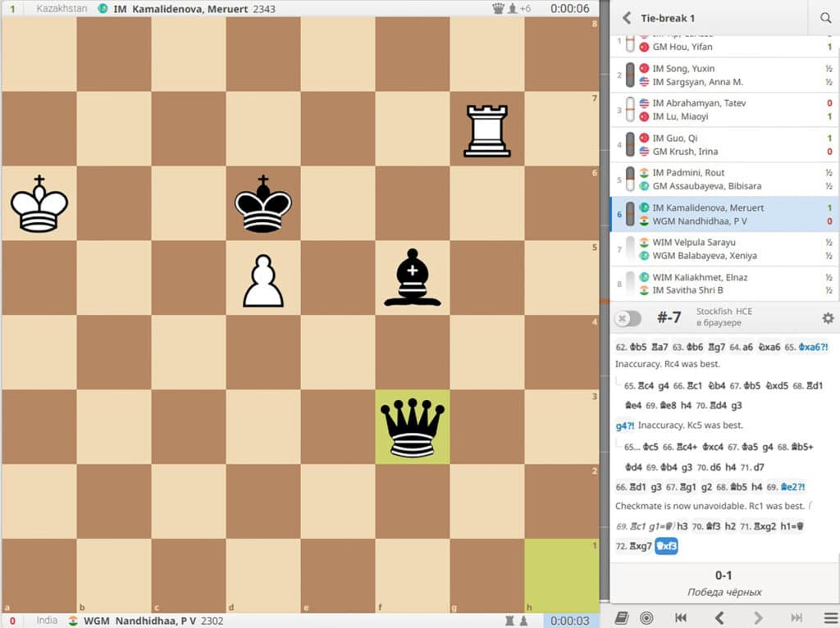Click the highlighted Qxf3 move
This screenshot has height=628, width=840.
pos(666,546)
